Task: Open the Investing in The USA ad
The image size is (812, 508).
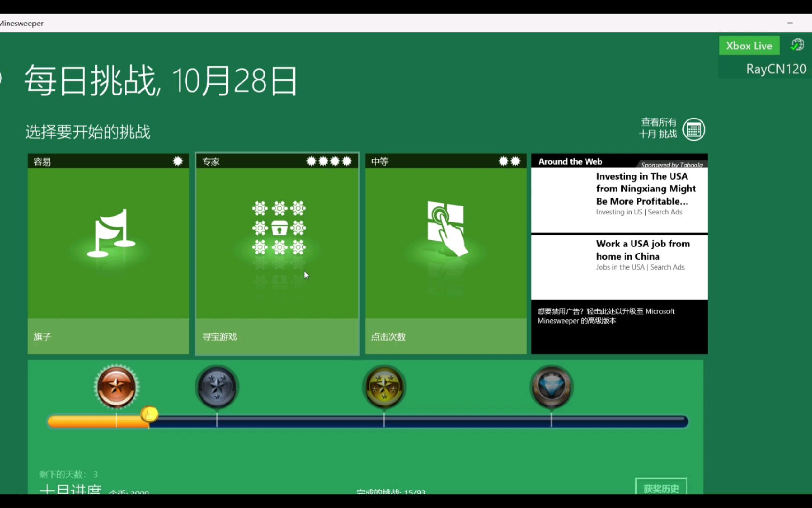Action: tap(619, 200)
